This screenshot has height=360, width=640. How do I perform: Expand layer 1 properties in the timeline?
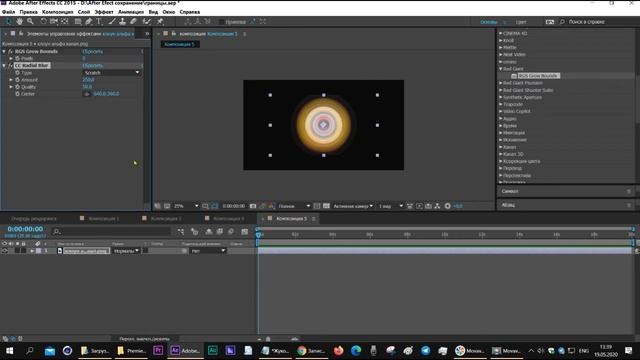pyautogui.click(x=32, y=251)
